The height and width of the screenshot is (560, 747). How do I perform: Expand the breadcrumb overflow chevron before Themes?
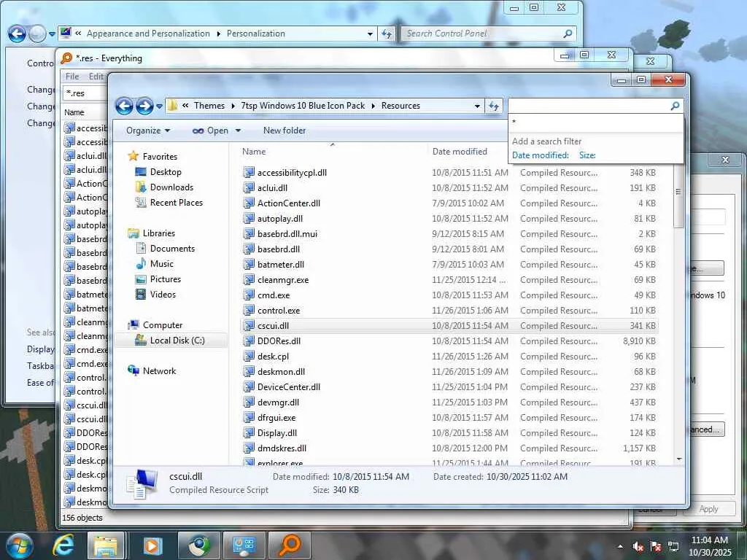tap(185, 106)
